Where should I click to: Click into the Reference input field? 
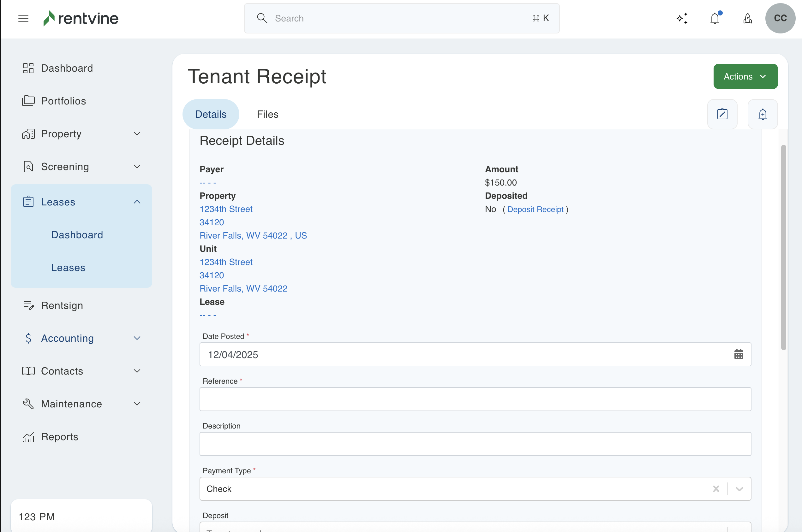pyautogui.click(x=475, y=399)
